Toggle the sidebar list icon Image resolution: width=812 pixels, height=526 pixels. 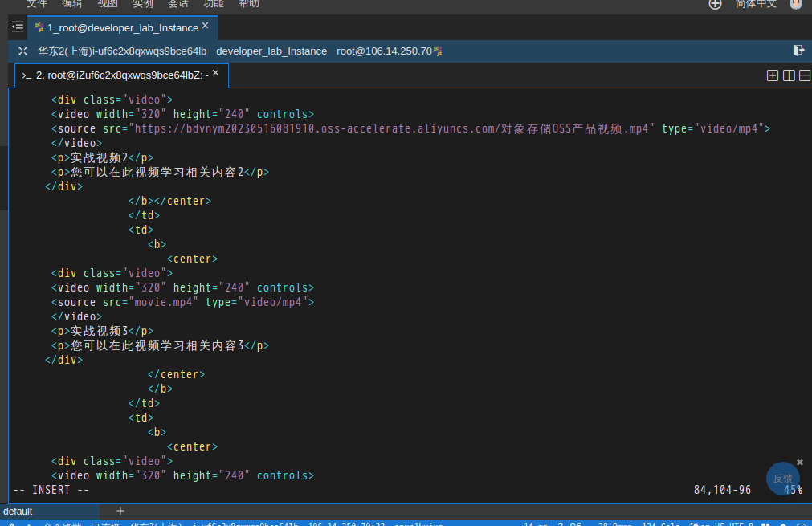tap(18, 27)
